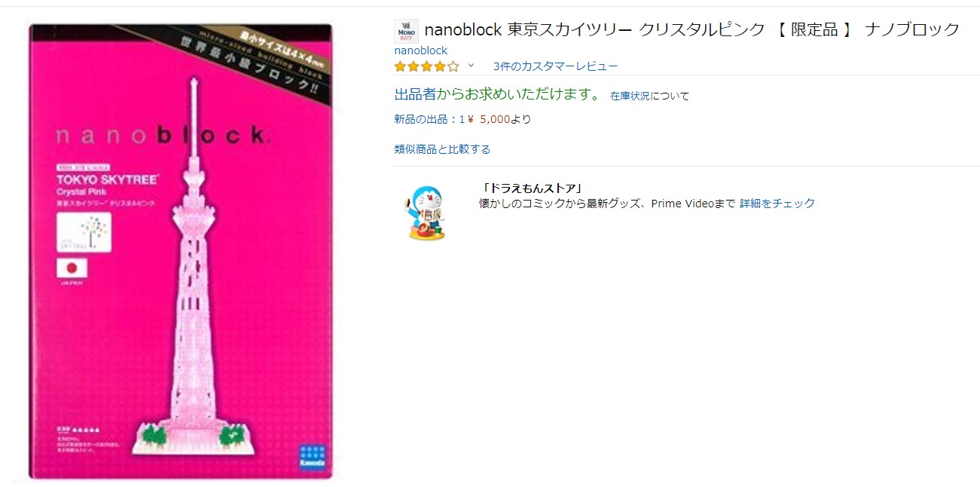Open 3件のカスタマーレビュー reviews link
Screen dimensions: 980x487
555,66
